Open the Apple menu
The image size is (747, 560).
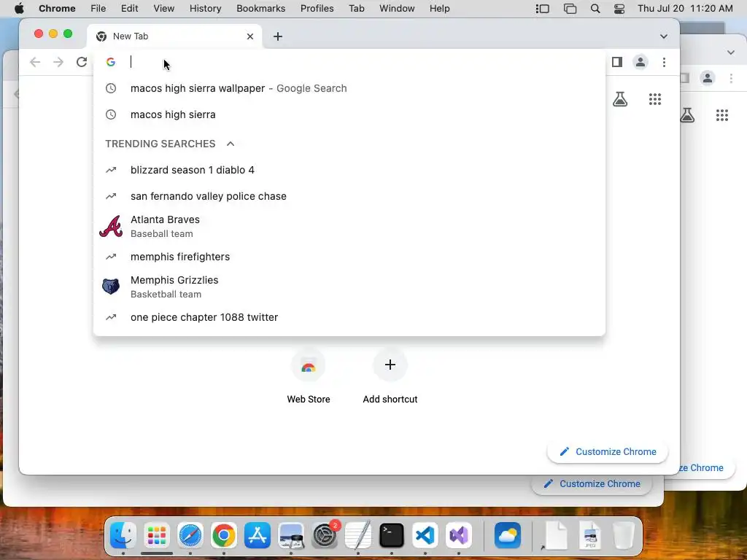tap(18, 9)
